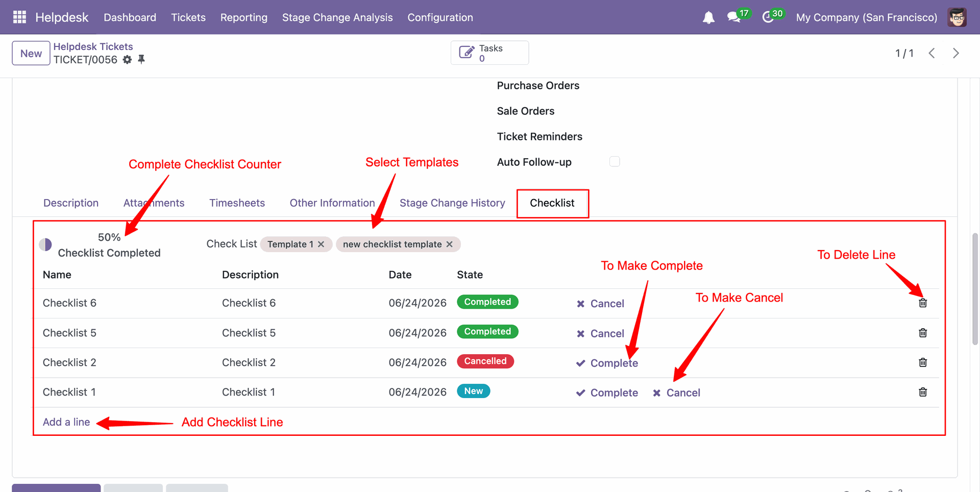The image size is (980, 492).
Task: Delete the Checklist 2 line with the trash icon
Action: (923, 362)
